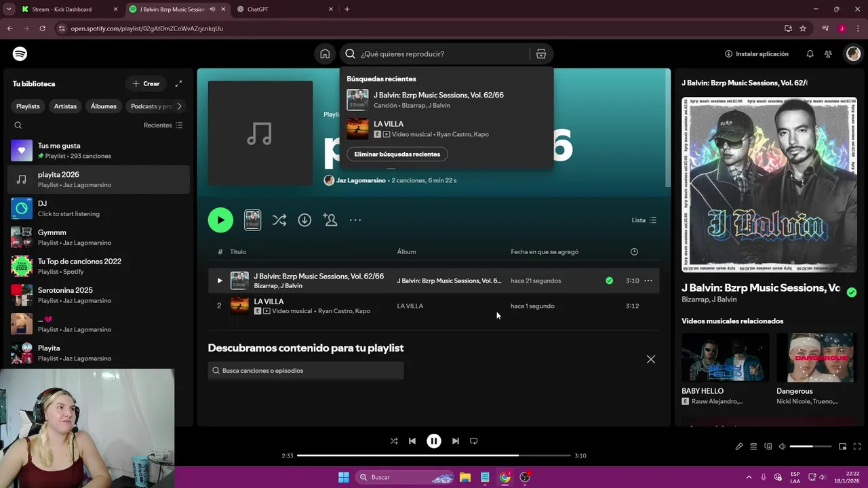Toggle saved checkmark in now playing panel
Screen dimensions: 868x488
tap(852, 292)
